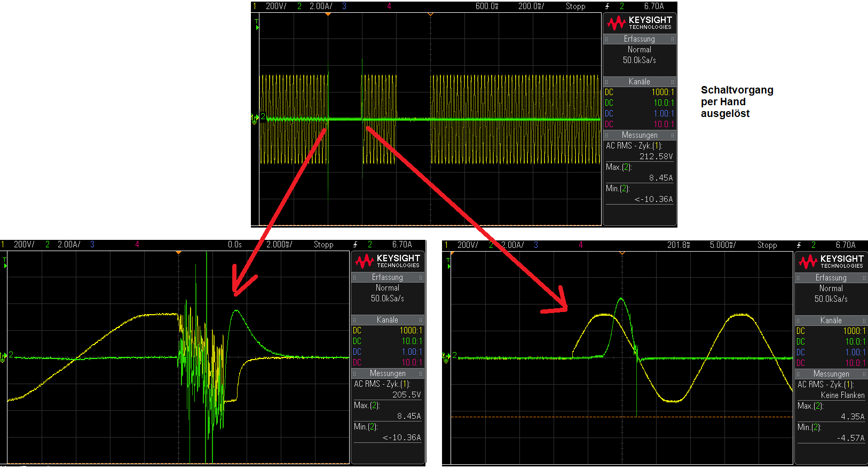Select the 8.45A maximum value on the top oscilloscope
The image size is (868, 468).
(661, 178)
